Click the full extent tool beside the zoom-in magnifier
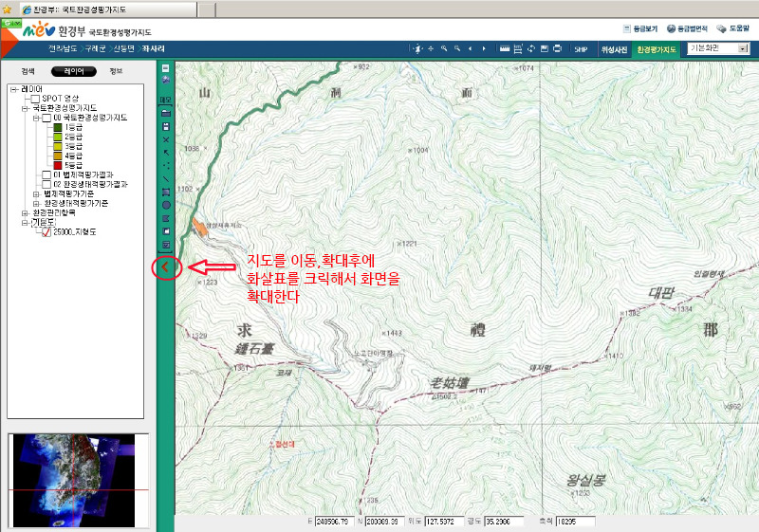This screenshot has width=759, height=532. click(431, 49)
